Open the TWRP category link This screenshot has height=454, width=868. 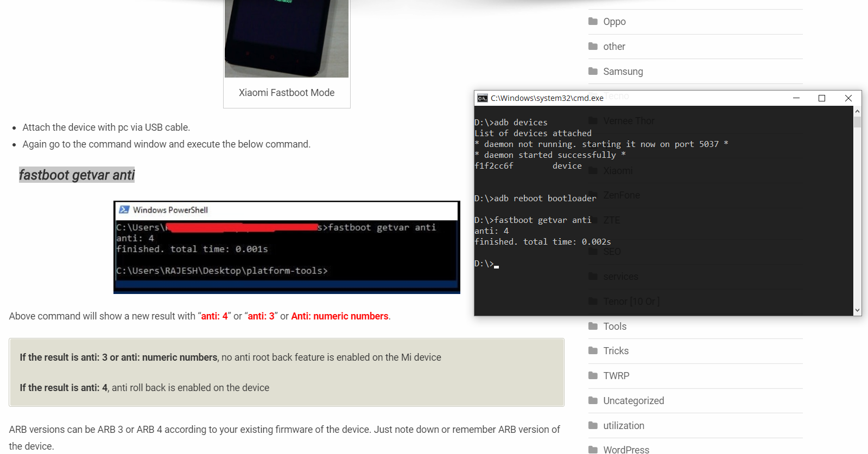[616, 376]
